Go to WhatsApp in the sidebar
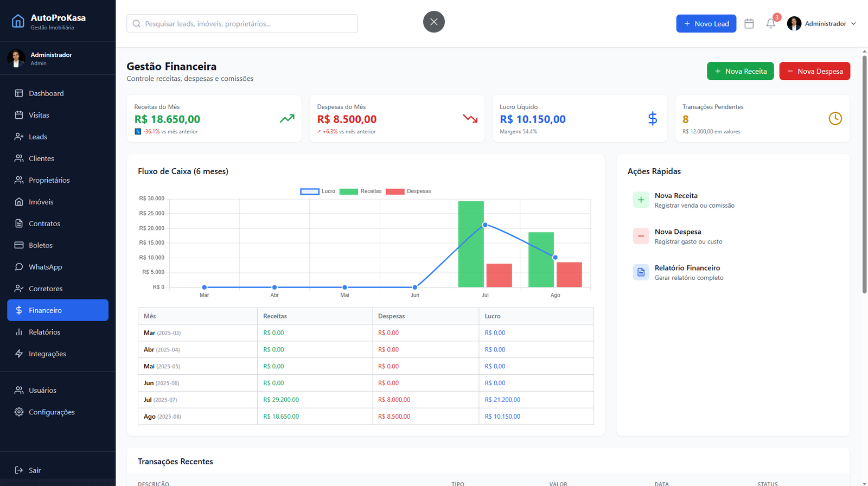Screen dimensions: 868x486 tap(45, 267)
